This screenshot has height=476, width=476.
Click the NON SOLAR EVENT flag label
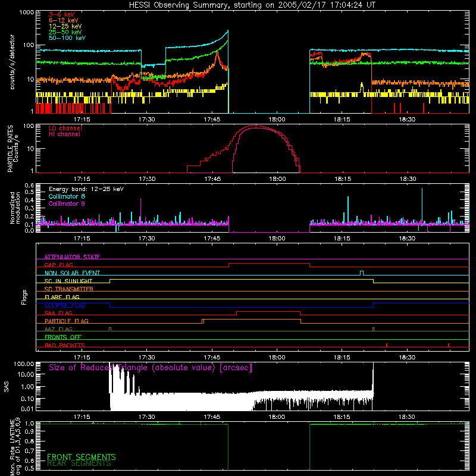click(72, 273)
